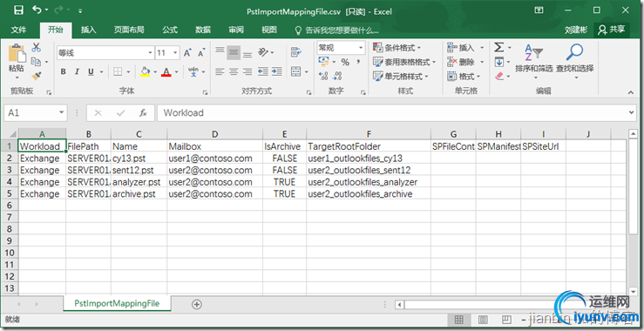Open the 文件 File tab
The height and width of the screenshot is (331, 644).
point(18,30)
